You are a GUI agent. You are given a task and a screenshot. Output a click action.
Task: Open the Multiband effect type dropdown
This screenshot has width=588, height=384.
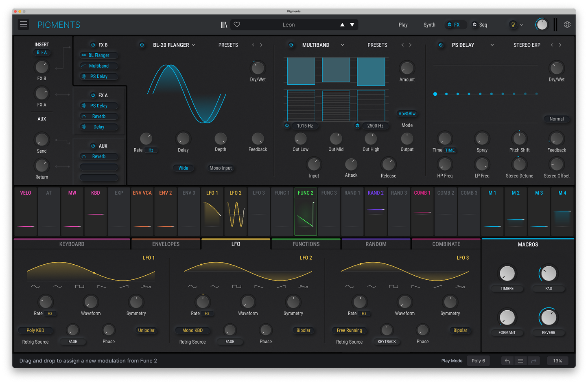point(342,45)
